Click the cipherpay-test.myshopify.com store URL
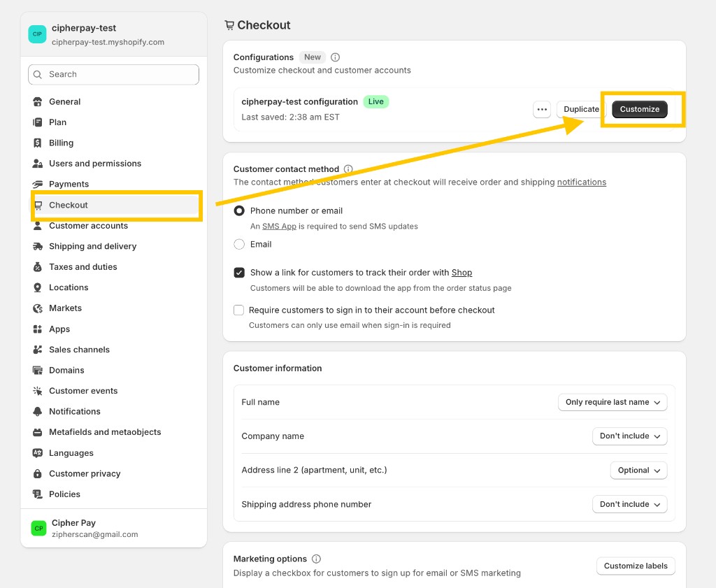 108,42
